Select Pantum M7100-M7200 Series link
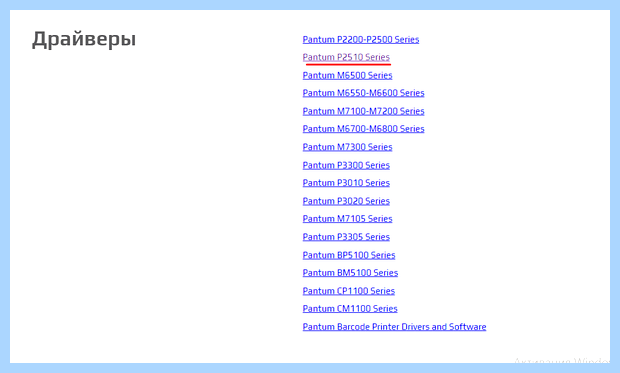 point(363,111)
